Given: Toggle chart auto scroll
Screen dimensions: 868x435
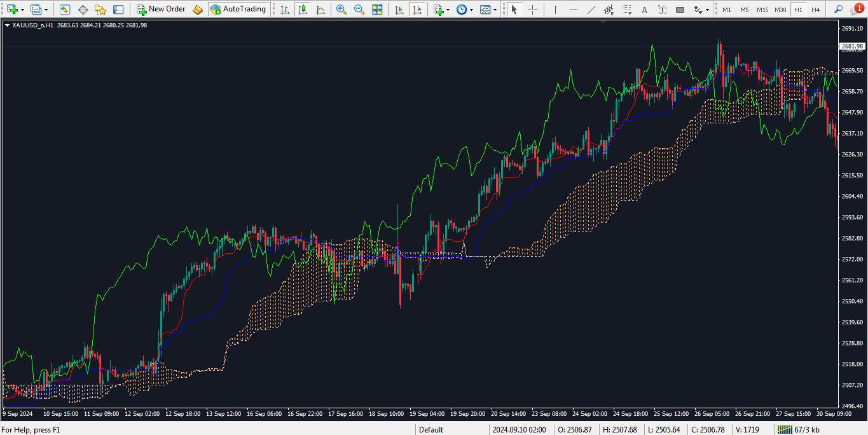Looking at the screenshot, I should coord(399,10).
